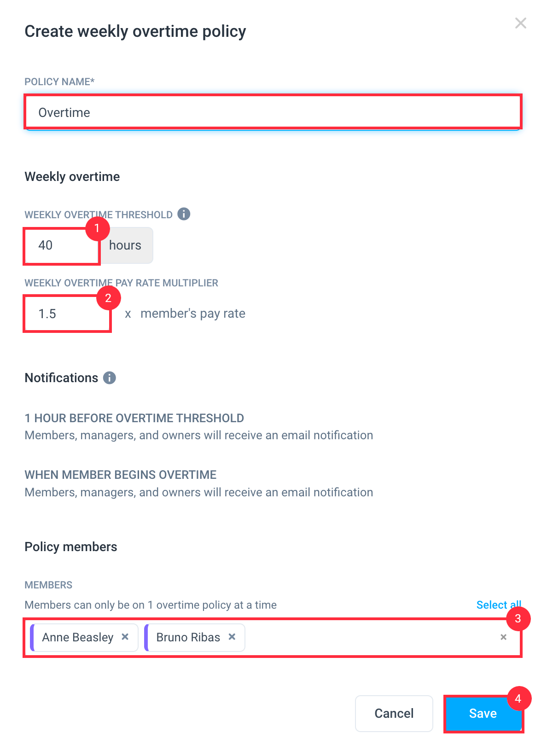Focus the weekly overtime threshold field
547x756 pixels.
click(62, 245)
